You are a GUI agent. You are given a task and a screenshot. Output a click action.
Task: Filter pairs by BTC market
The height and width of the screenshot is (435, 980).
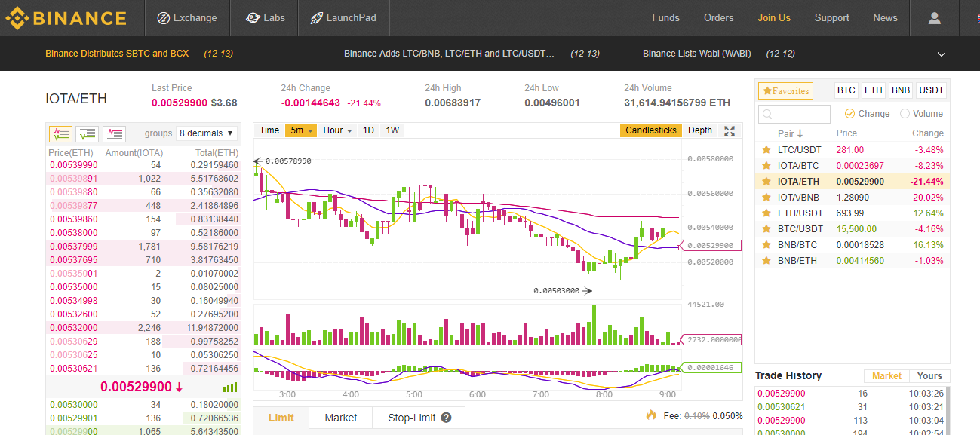pos(846,90)
